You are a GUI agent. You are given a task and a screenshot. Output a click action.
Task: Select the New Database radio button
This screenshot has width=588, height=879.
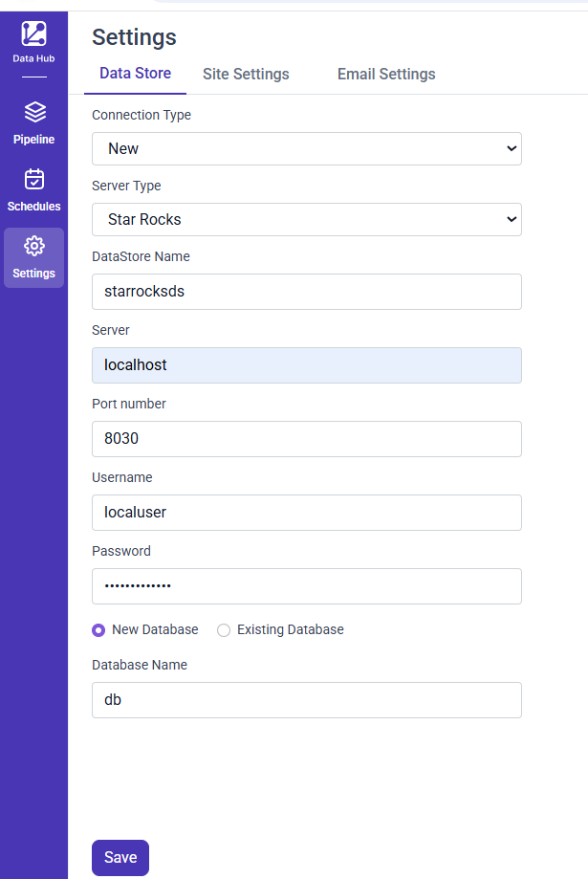click(x=98, y=630)
